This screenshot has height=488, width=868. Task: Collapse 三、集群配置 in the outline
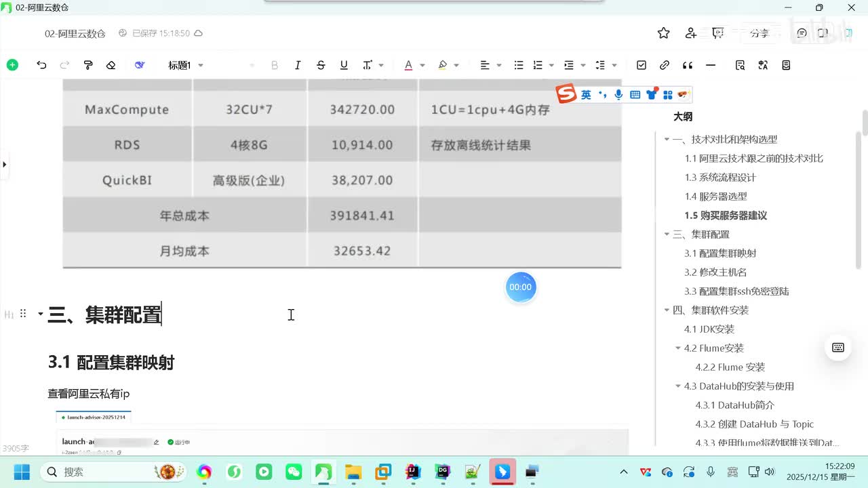click(x=667, y=235)
